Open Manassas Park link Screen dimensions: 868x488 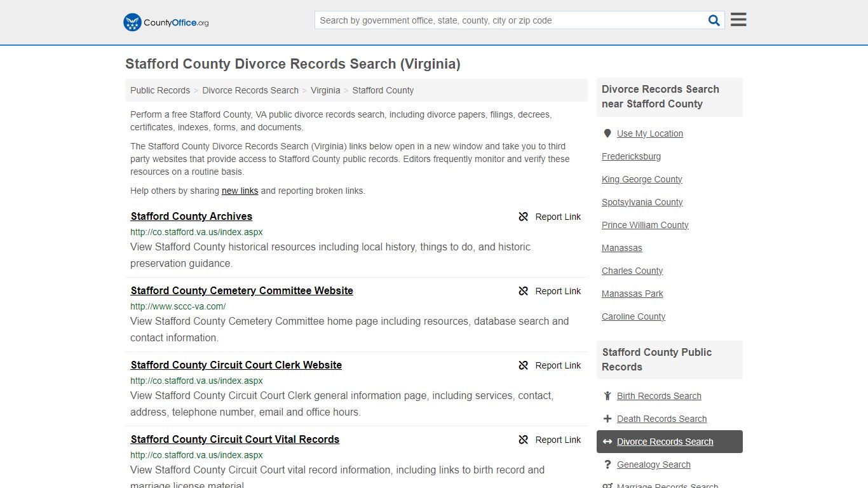(x=632, y=294)
